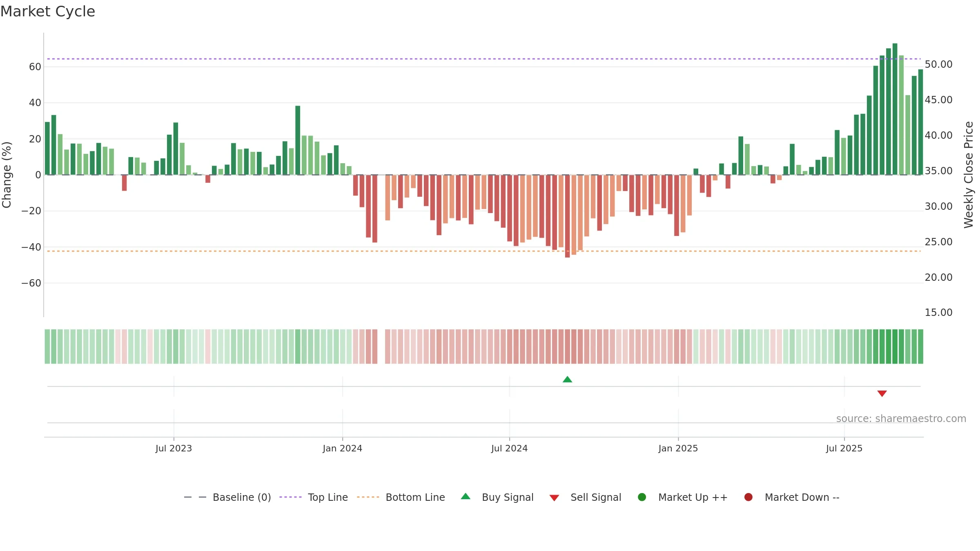Toggle Market Down -- legend entry
980x551 pixels.
coord(792,497)
